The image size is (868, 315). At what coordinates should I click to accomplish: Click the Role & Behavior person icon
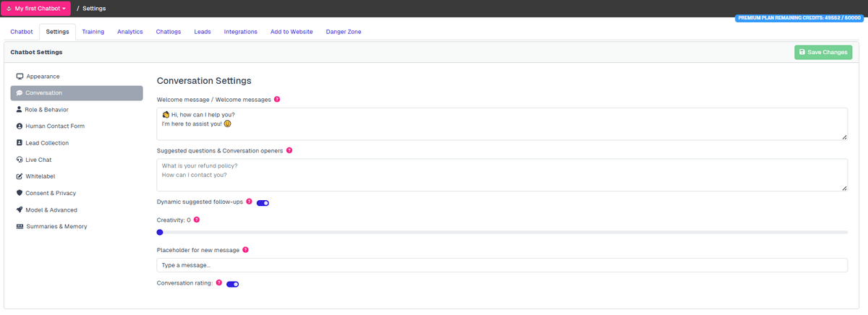pyautogui.click(x=19, y=110)
